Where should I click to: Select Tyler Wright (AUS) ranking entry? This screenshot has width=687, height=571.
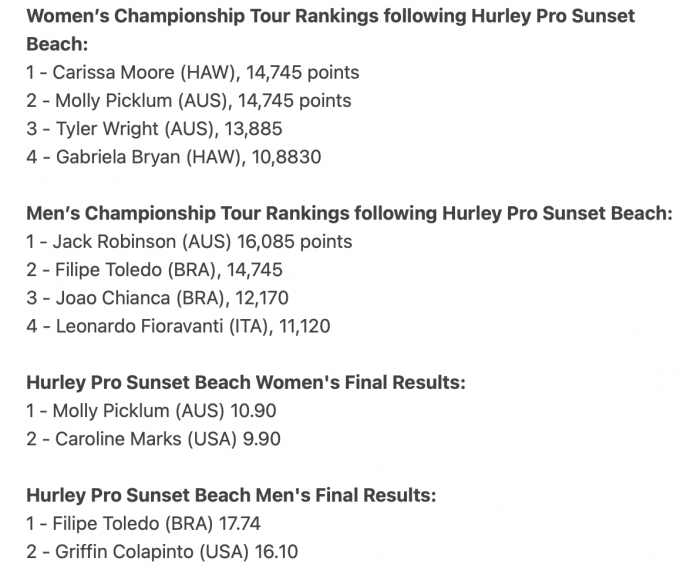(154, 129)
